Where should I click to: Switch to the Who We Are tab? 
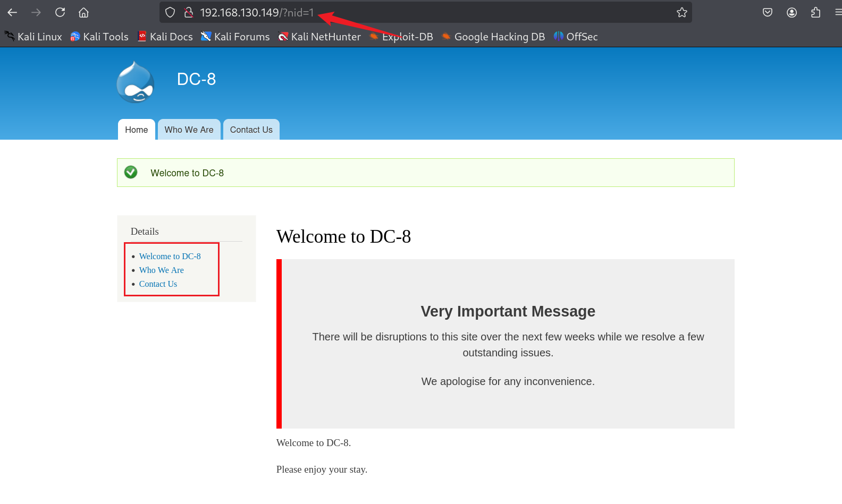pos(189,130)
